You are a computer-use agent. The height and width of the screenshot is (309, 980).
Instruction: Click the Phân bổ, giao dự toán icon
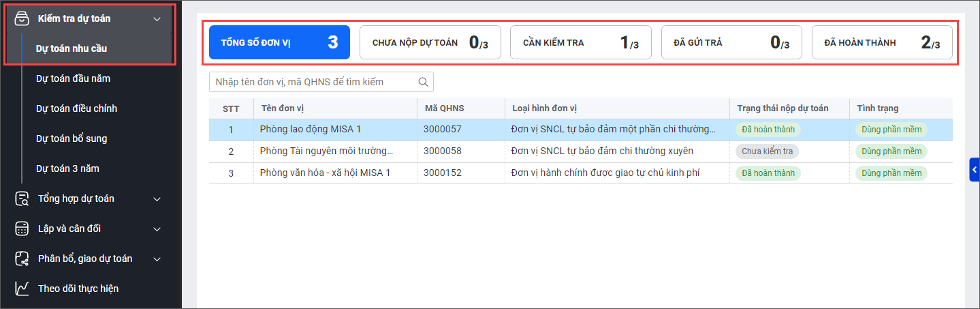[22, 259]
